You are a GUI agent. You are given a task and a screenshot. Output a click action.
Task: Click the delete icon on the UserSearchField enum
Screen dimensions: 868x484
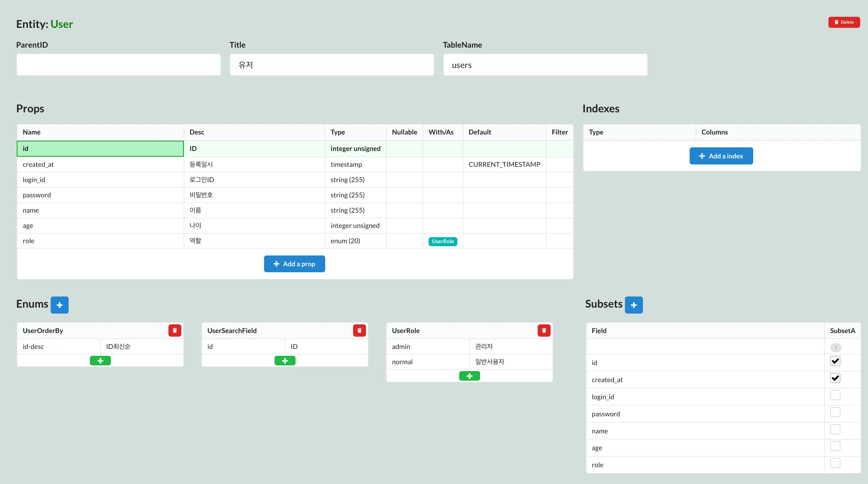(359, 330)
